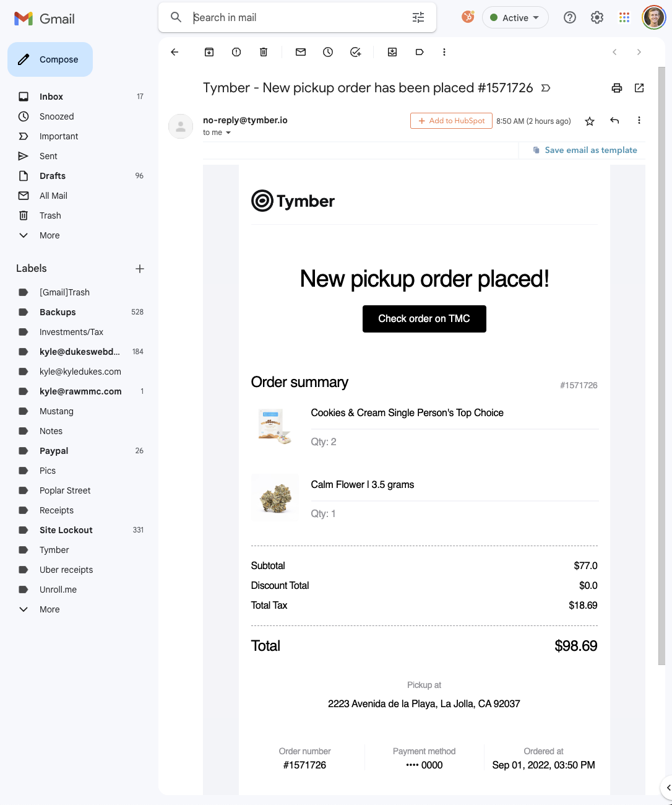672x805 pixels.
Task: Archive the Tymber order email
Action: point(209,52)
